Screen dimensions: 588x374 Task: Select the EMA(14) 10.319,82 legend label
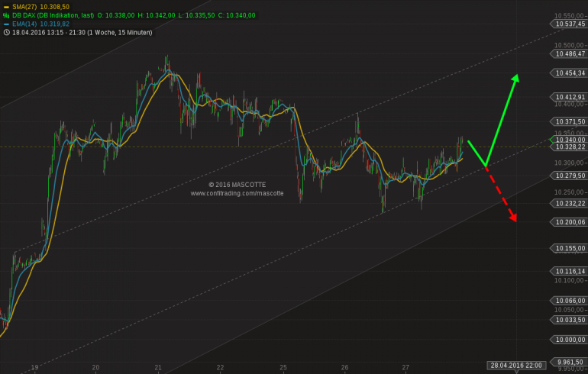coord(41,24)
